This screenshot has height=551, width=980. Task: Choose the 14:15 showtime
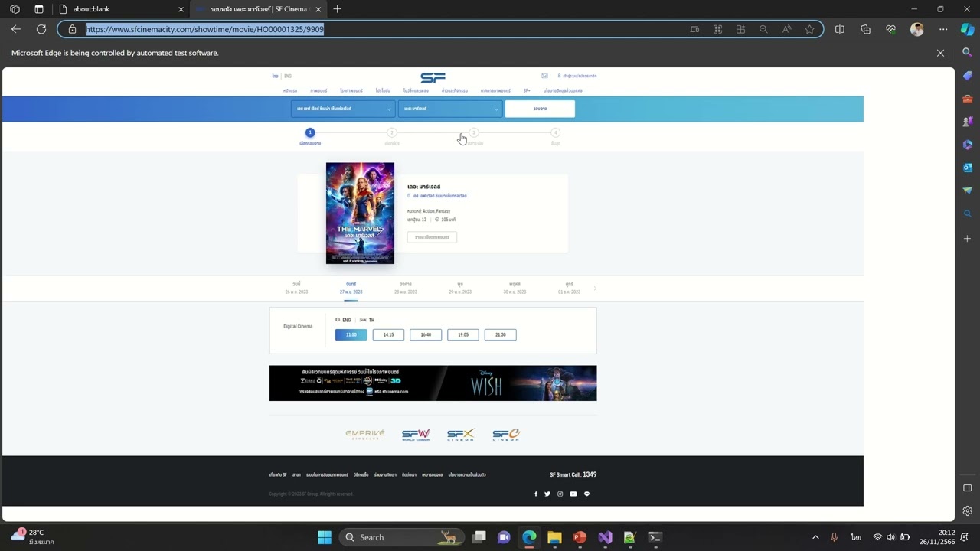point(388,334)
